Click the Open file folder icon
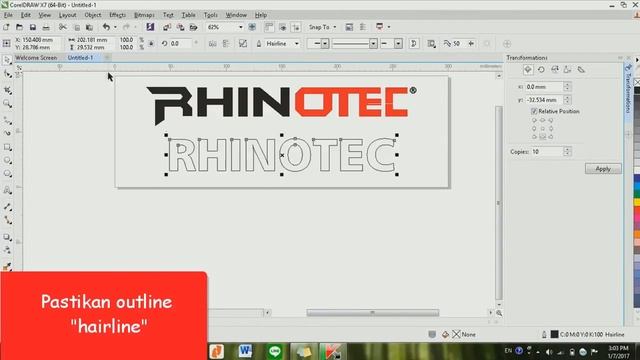The width and height of the screenshot is (640, 360). point(19,27)
